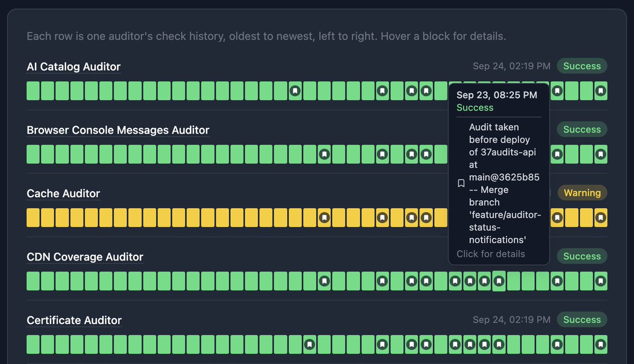Click first bookmarked block in CDN Coverage Auditor row

[x=324, y=281]
